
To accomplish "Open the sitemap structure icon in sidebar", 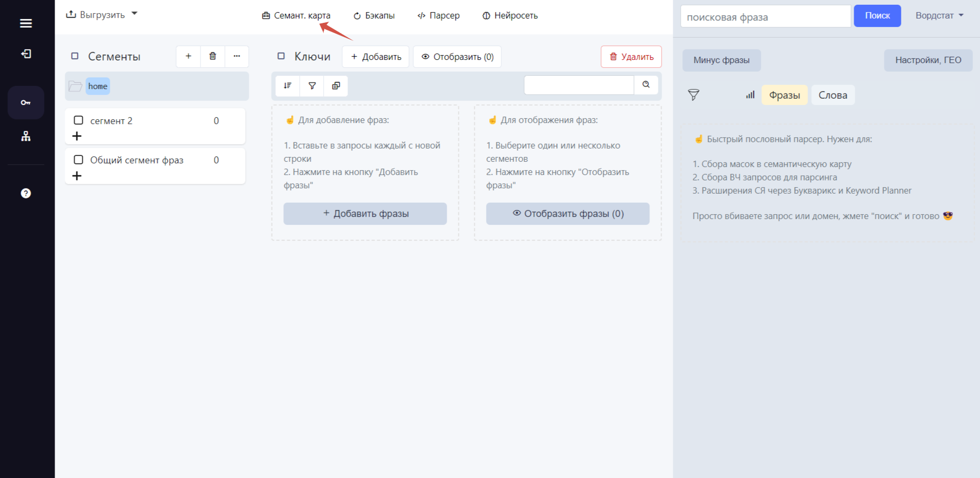I will click(25, 136).
